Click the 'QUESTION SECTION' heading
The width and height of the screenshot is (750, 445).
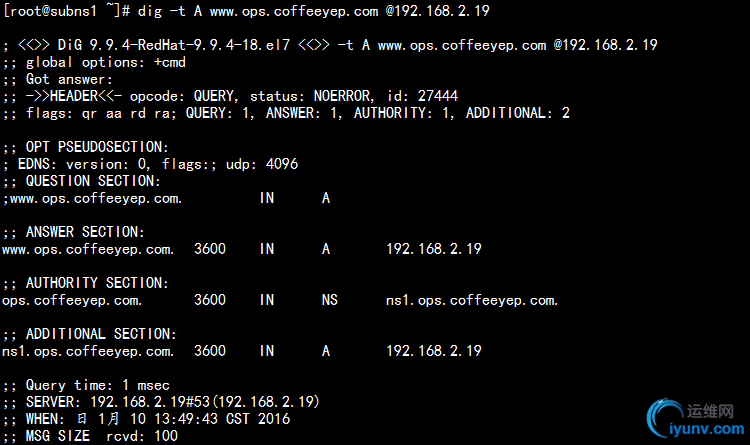(92, 181)
